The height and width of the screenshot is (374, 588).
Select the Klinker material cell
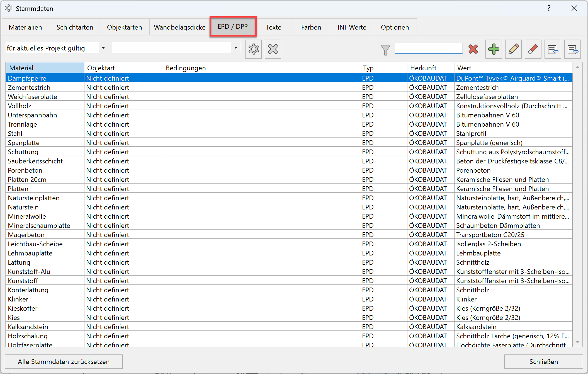point(45,299)
